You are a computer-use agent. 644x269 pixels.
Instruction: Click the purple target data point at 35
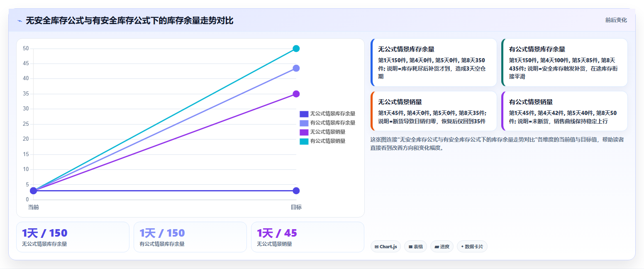pyautogui.click(x=296, y=94)
